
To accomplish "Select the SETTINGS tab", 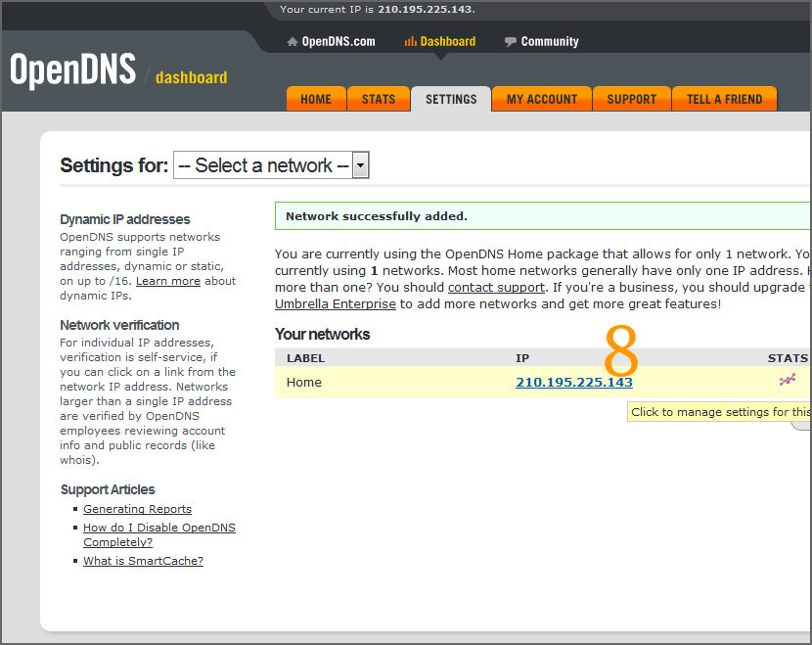I will pyautogui.click(x=451, y=99).
